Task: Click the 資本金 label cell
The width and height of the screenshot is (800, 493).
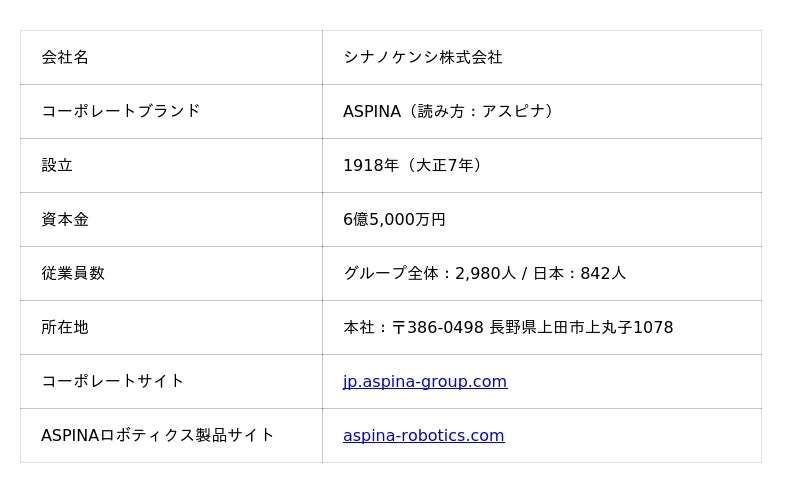Action: click(x=65, y=220)
